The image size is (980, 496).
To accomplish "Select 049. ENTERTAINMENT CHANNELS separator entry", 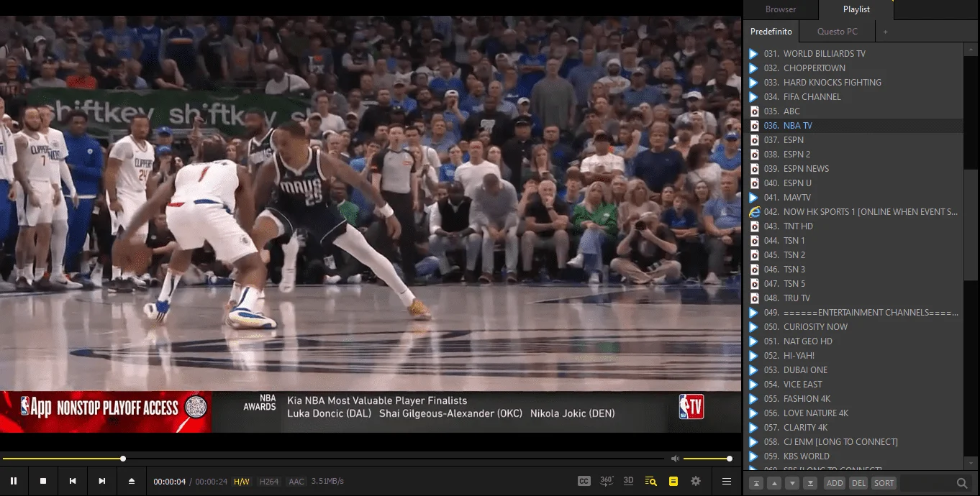I will coord(853,313).
